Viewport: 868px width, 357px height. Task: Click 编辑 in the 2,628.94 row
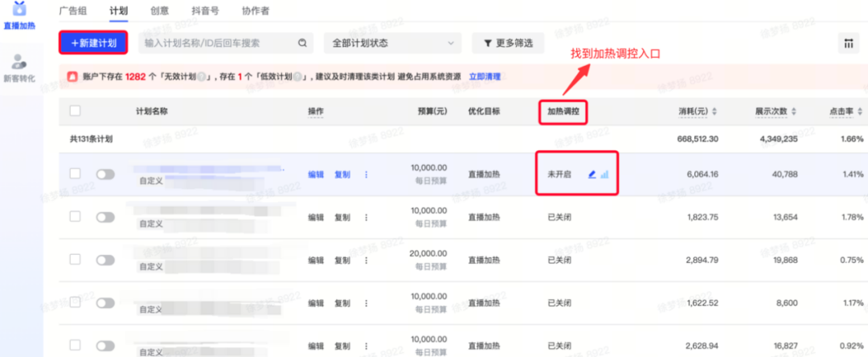click(x=316, y=346)
